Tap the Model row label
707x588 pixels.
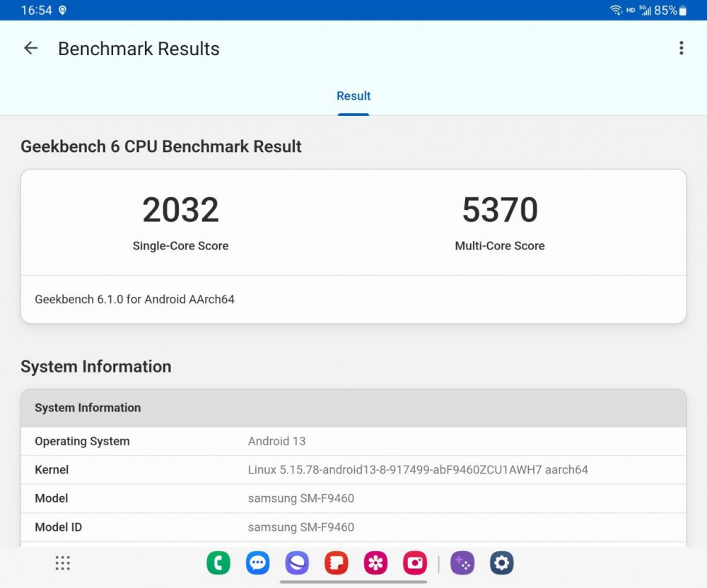tap(52, 498)
